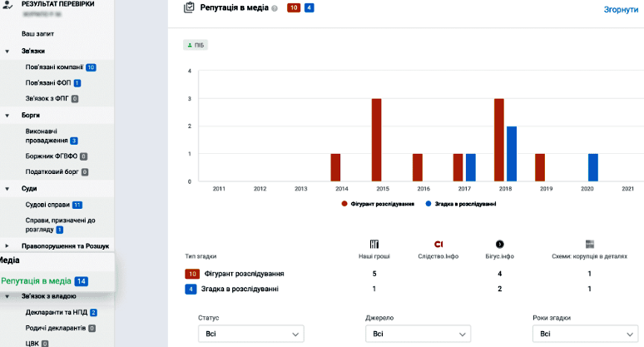Viewport: 644px width, 347px height.
Task: Click the Бігус.Інфо source icon
Action: pos(499,244)
